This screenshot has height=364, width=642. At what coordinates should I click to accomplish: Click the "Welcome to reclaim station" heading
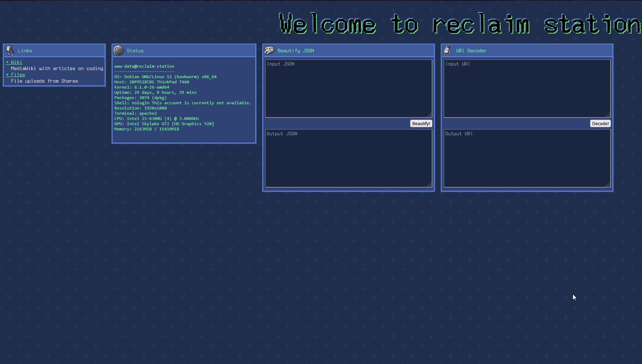(x=460, y=24)
